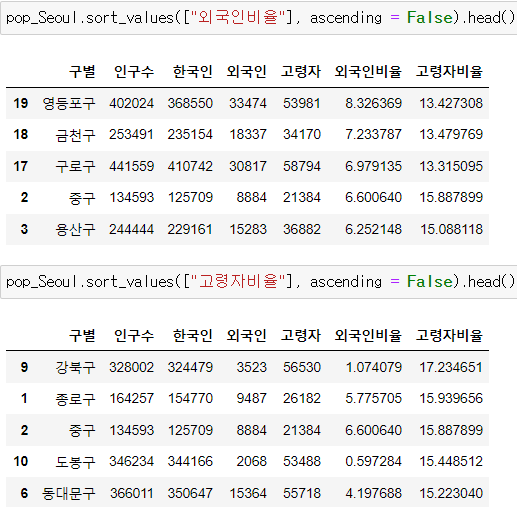Click the 용산구 cell in first table
Image resolution: width=517 pixels, height=507 pixels.
pyautogui.click(x=75, y=229)
